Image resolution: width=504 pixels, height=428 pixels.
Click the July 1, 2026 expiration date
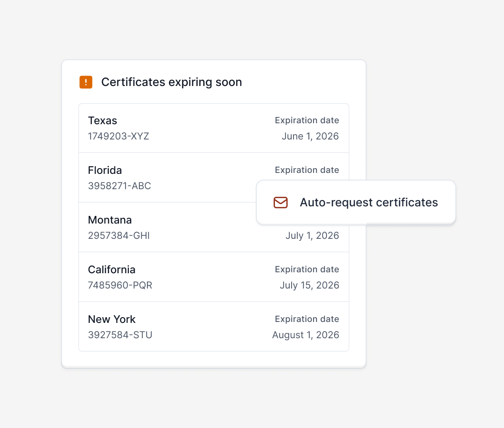coord(312,235)
